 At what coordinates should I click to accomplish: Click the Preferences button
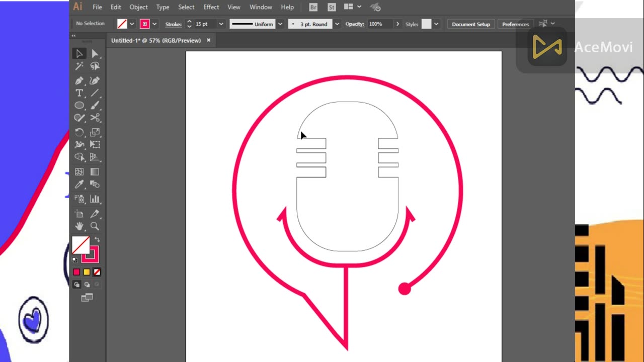pyautogui.click(x=516, y=24)
